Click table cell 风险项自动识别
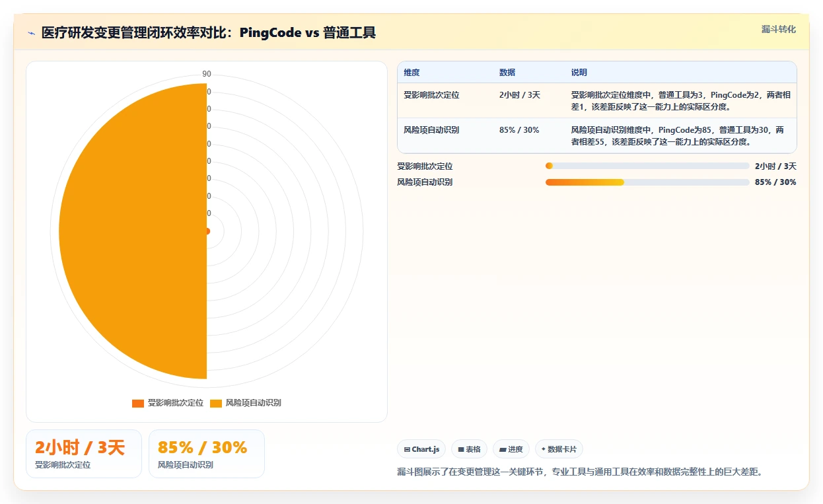This screenshot has height=504, width=823. [x=431, y=130]
